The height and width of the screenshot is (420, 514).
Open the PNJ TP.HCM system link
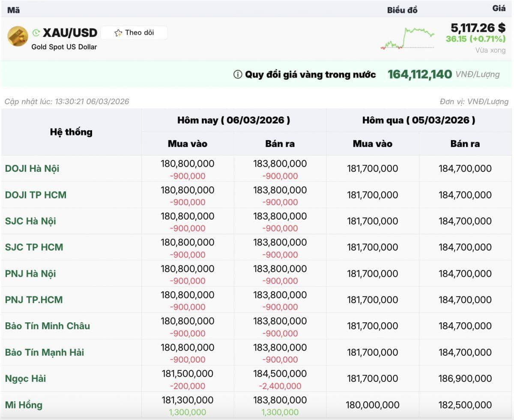coord(34,300)
